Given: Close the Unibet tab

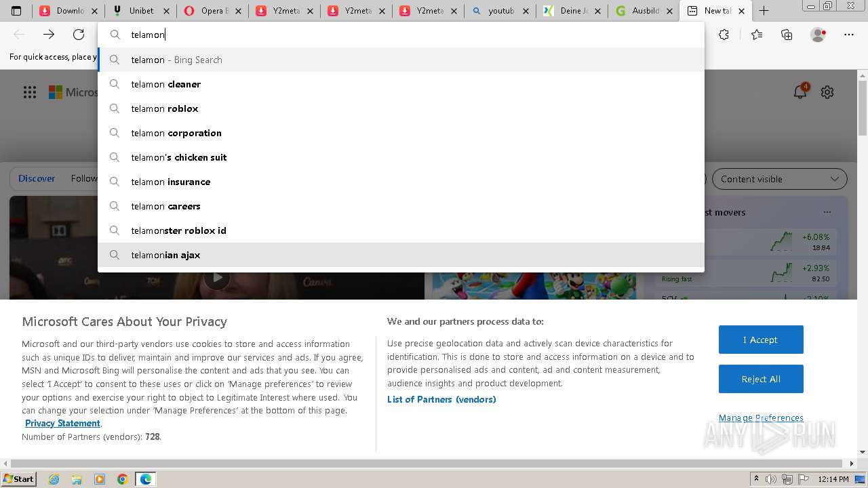Looking at the screenshot, I should pyautogui.click(x=166, y=11).
